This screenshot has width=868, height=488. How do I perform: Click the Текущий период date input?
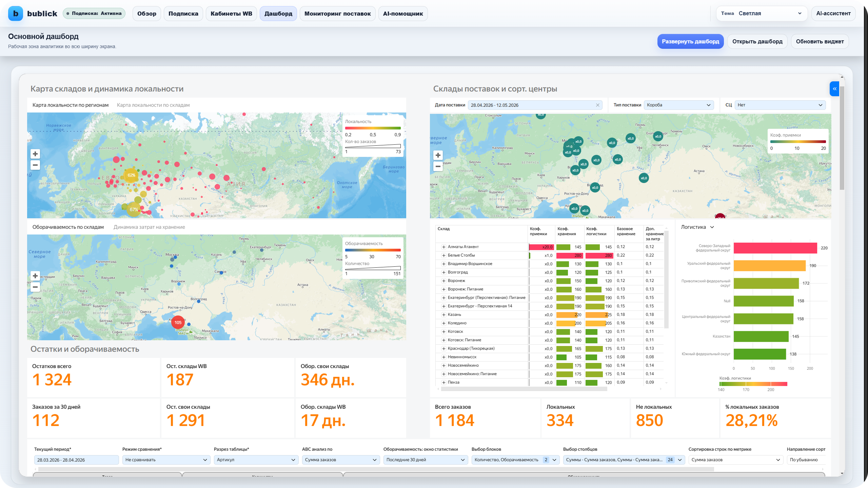[x=76, y=460]
